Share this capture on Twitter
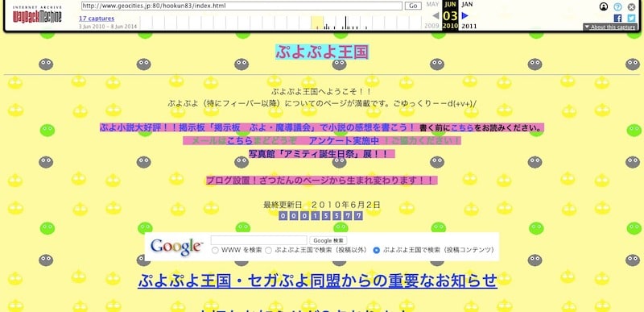The width and height of the screenshot is (644, 312). click(631, 18)
